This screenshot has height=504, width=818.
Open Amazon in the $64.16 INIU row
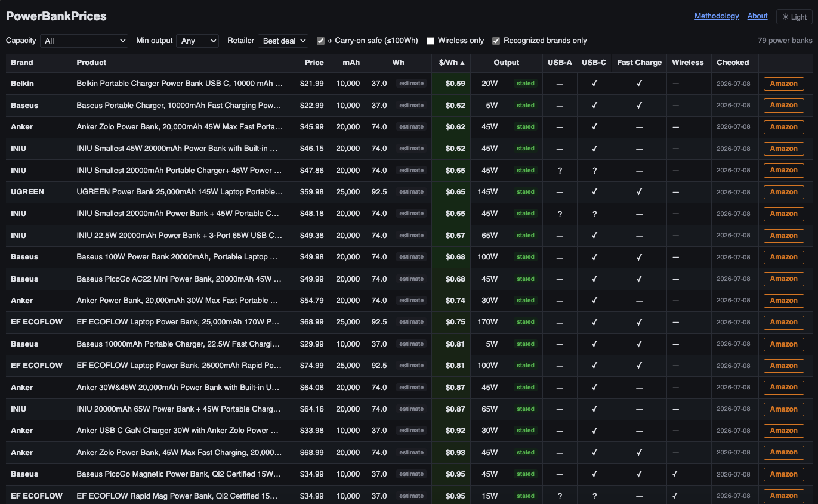pos(783,409)
